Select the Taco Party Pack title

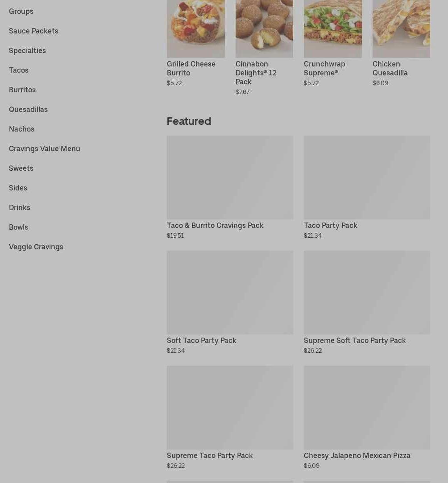point(330,225)
